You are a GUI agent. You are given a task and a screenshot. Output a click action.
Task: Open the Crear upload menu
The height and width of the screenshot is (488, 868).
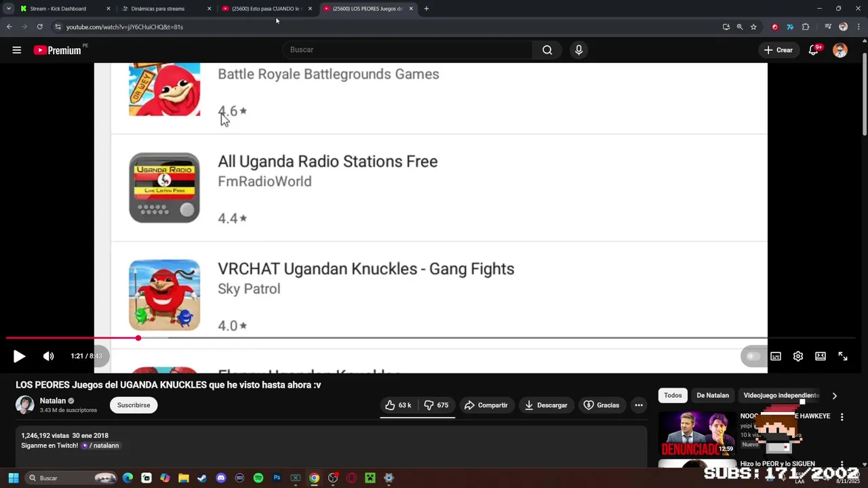[x=778, y=50]
